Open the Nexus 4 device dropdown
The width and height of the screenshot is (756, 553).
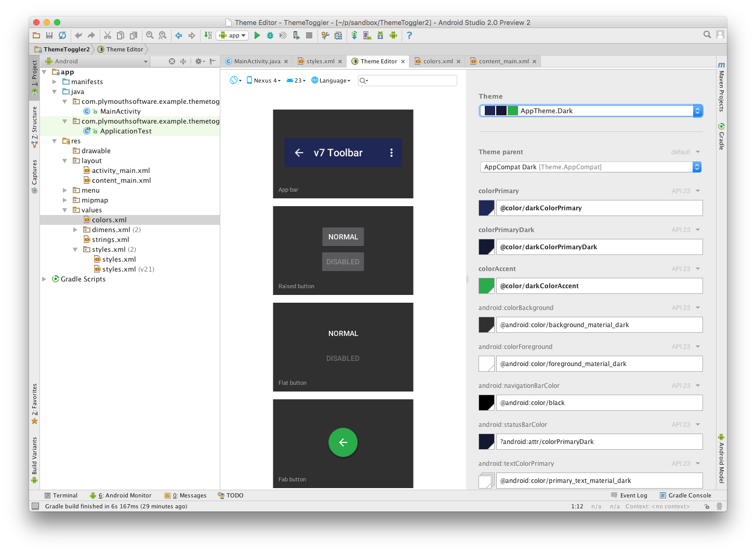click(263, 80)
